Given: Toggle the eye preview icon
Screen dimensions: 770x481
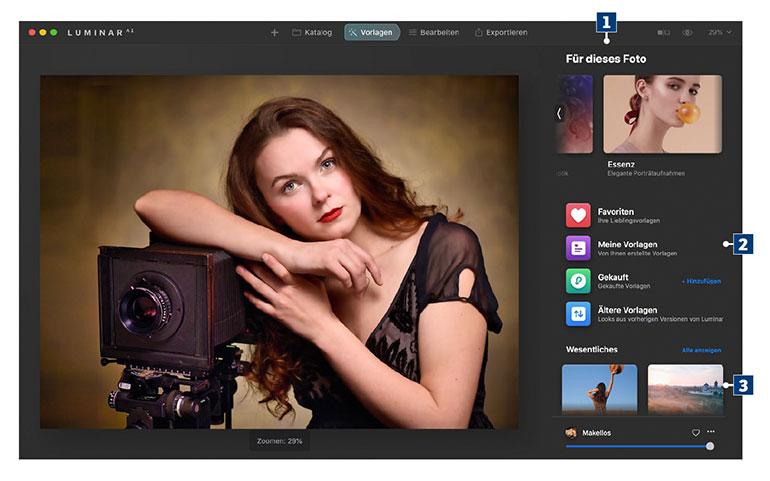Looking at the screenshot, I should point(688,32).
